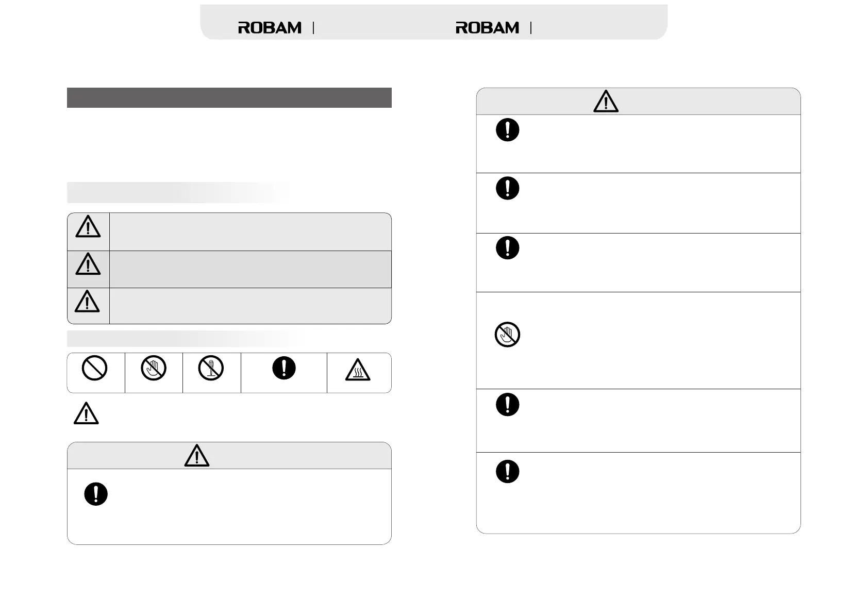Screen dimensions: 868x614
Task: Click the warning triangle in the first table row
Action: pos(88,227)
